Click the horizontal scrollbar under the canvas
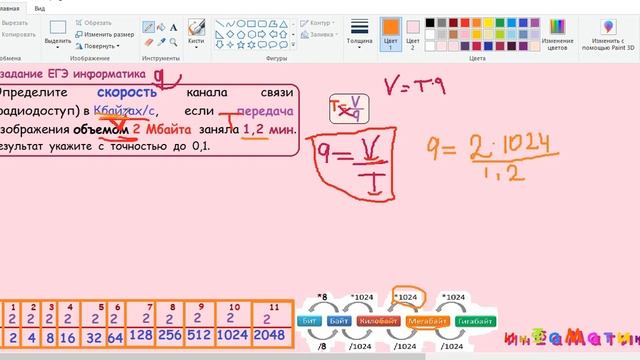Viewport: 640px width, 360px height. pyautogui.click(x=212, y=357)
